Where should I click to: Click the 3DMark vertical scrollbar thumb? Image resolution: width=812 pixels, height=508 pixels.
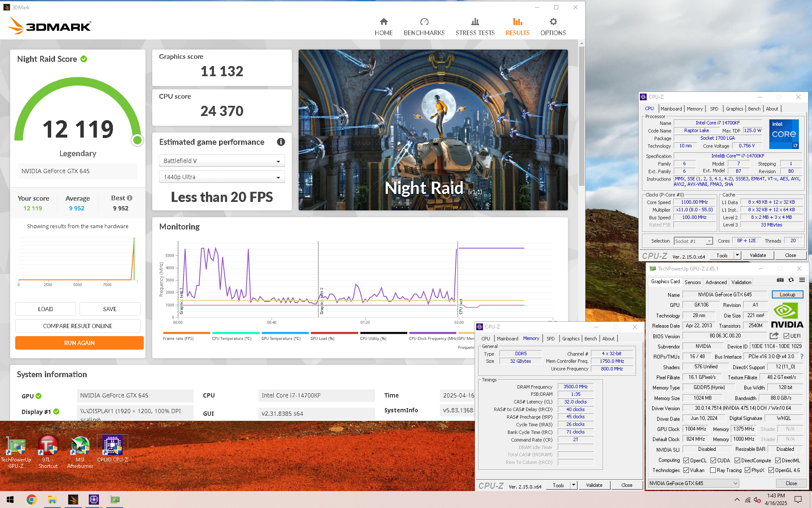(x=582, y=116)
